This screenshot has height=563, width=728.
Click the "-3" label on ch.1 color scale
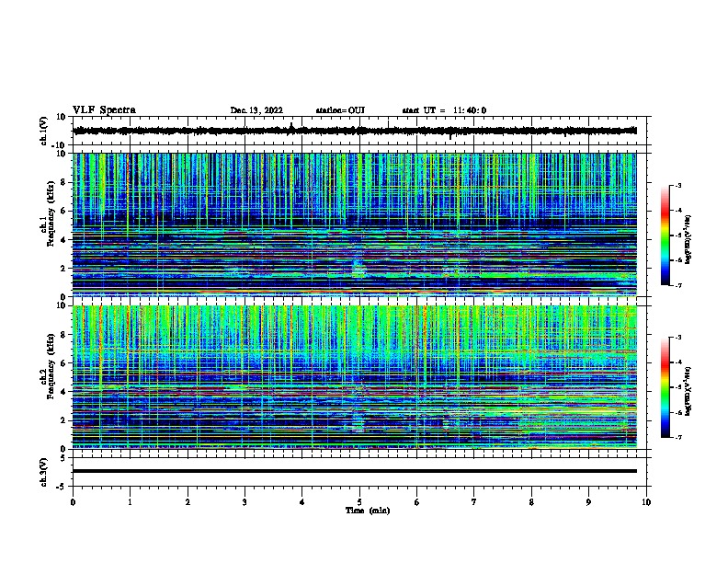[x=677, y=185]
